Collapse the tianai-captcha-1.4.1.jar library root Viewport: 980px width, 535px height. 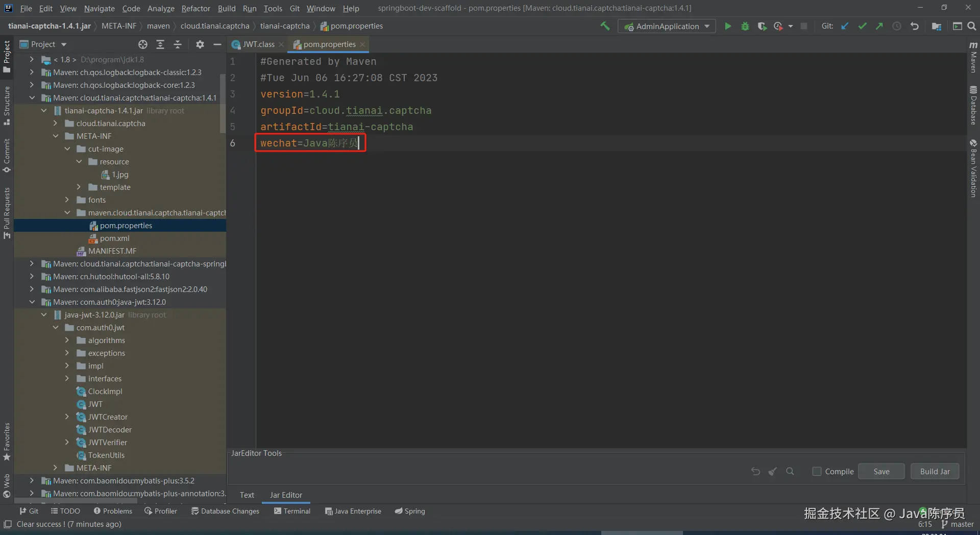(x=44, y=110)
